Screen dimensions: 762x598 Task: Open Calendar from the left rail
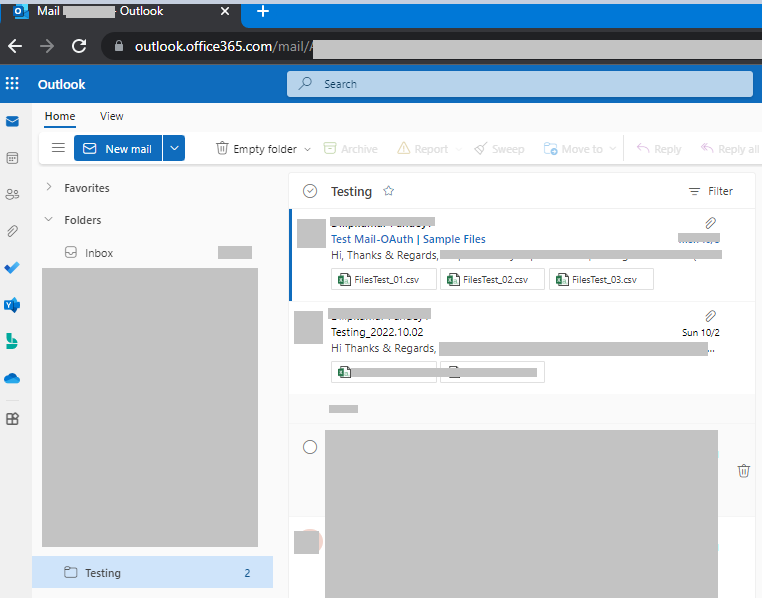pyautogui.click(x=12, y=158)
